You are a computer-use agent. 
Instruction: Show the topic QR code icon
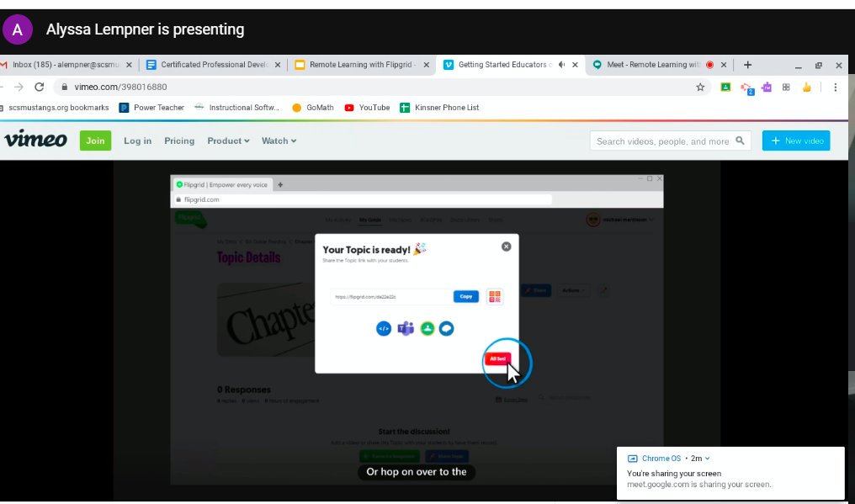coord(495,297)
